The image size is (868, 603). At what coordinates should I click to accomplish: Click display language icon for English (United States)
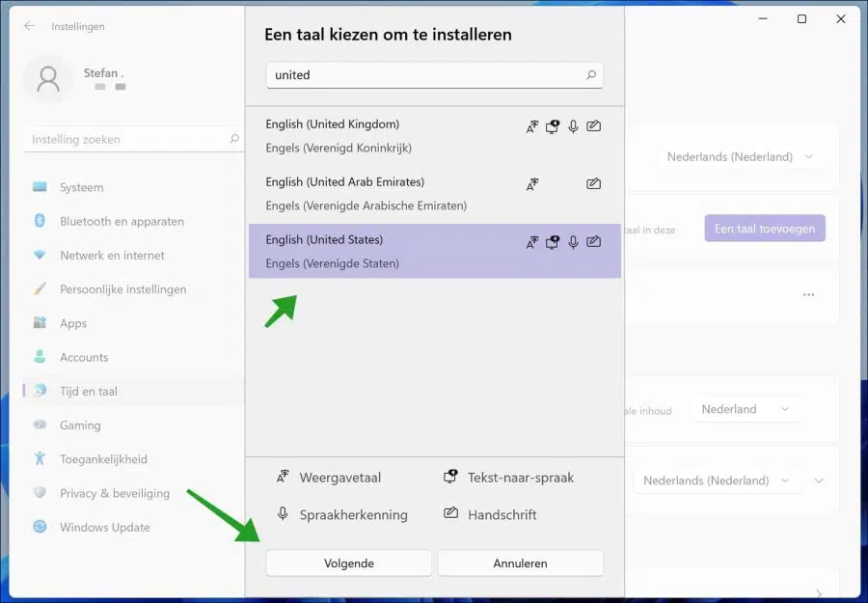point(532,242)
